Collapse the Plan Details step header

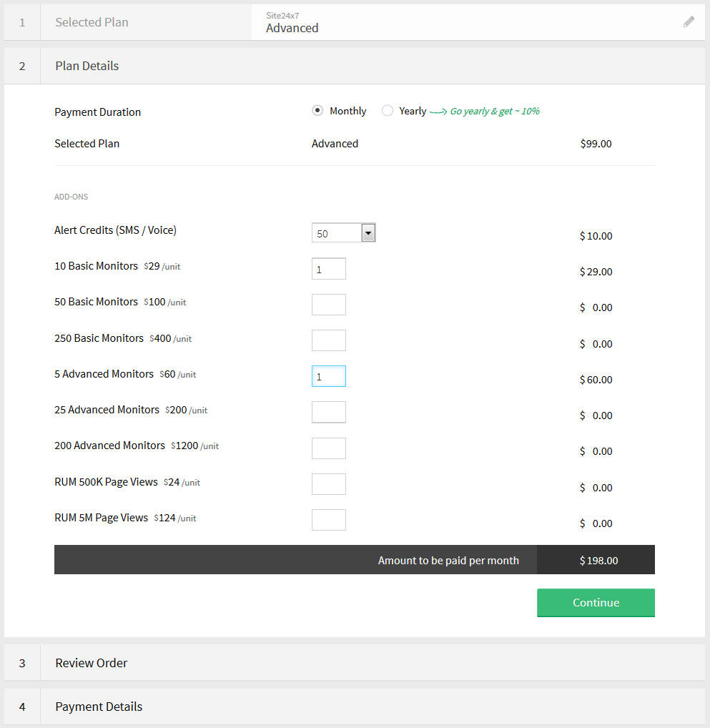pos(87,66)
